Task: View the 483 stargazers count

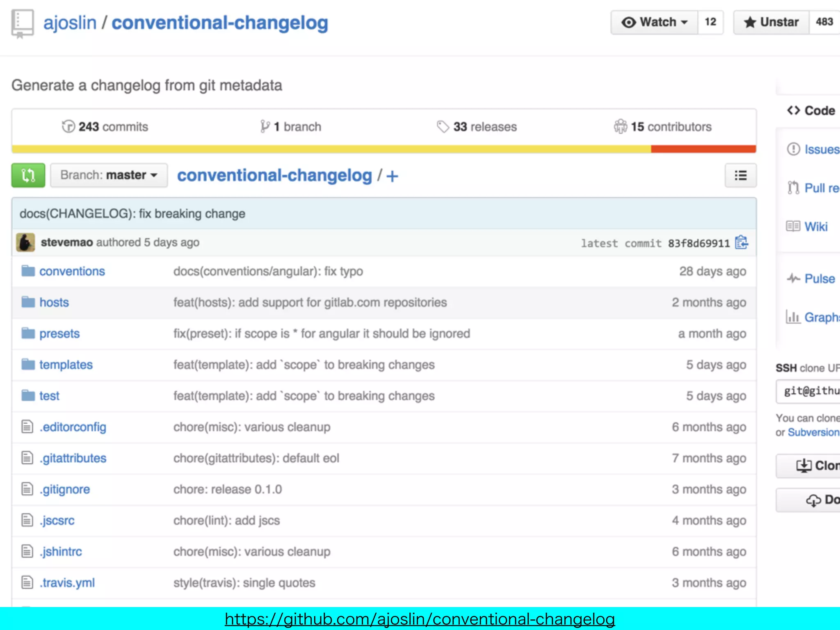Action: [824, 22]
